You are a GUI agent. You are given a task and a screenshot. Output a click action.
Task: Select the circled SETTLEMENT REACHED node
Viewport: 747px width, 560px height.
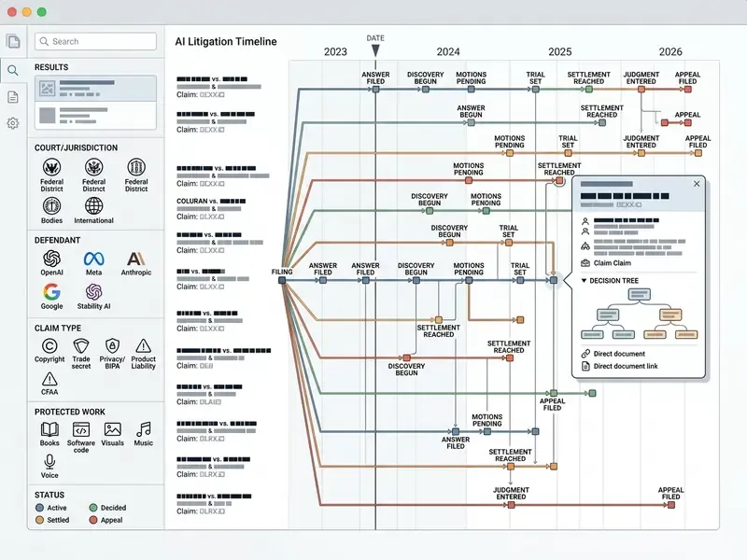(559, 180)
